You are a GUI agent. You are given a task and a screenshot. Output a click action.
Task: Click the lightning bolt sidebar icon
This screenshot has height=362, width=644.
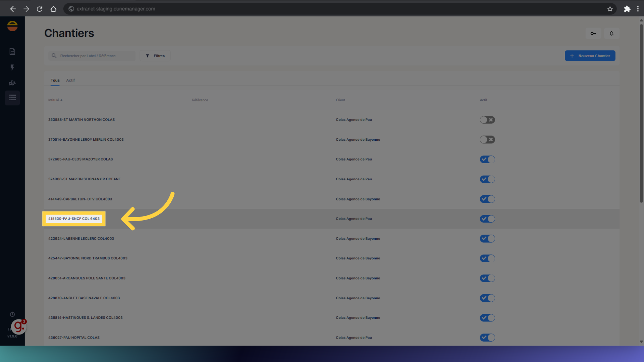12,67
